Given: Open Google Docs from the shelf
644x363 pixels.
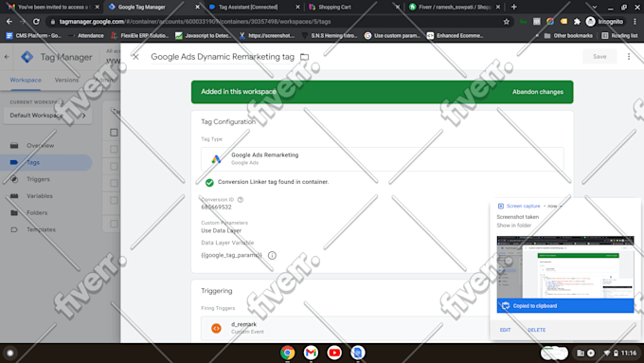Looking at the screenshot, I should [358, 353].
